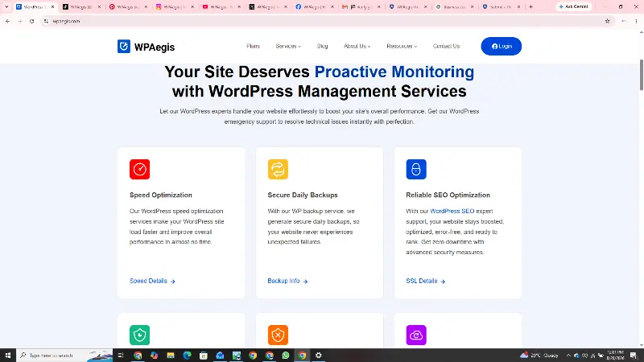Click the blue Login button
Screen dimensions: 644x362
click(501, 47)
